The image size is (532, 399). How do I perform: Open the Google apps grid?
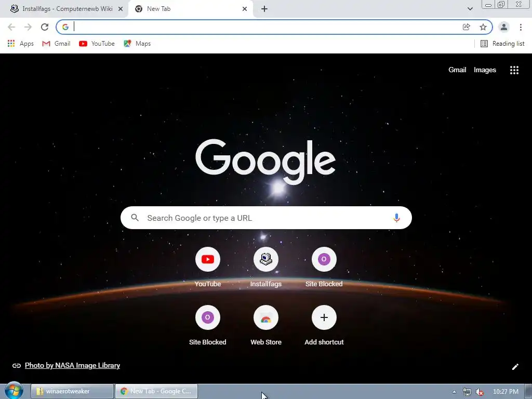click(514, 70)
